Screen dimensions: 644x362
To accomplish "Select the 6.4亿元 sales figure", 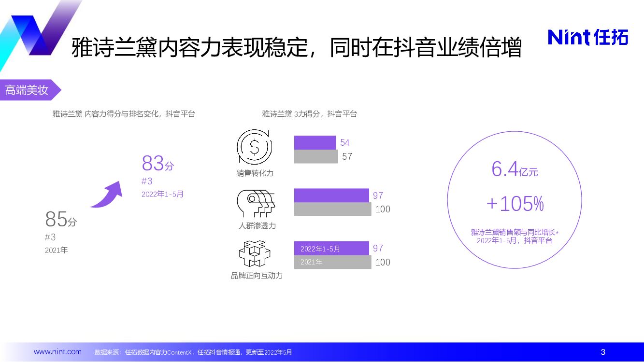I will point(515,169).
